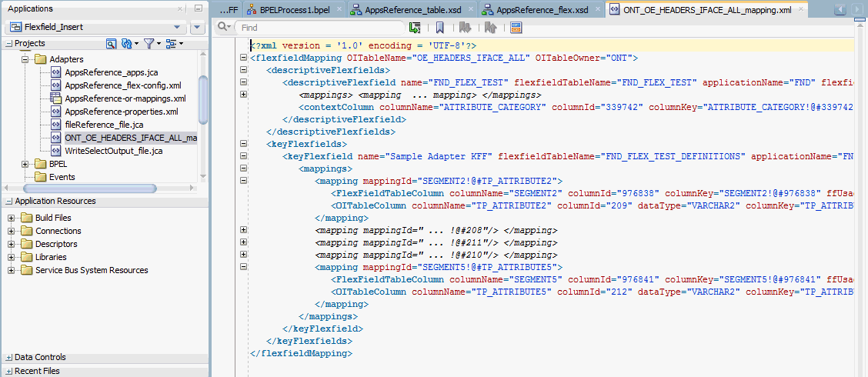Collapse the Application Resources section
Screen dimensions: 868x377
(x=9, y=202)
